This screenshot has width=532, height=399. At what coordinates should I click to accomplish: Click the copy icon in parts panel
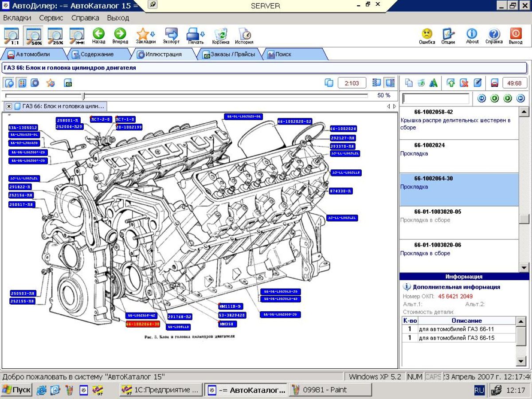[x=409, y=83]
